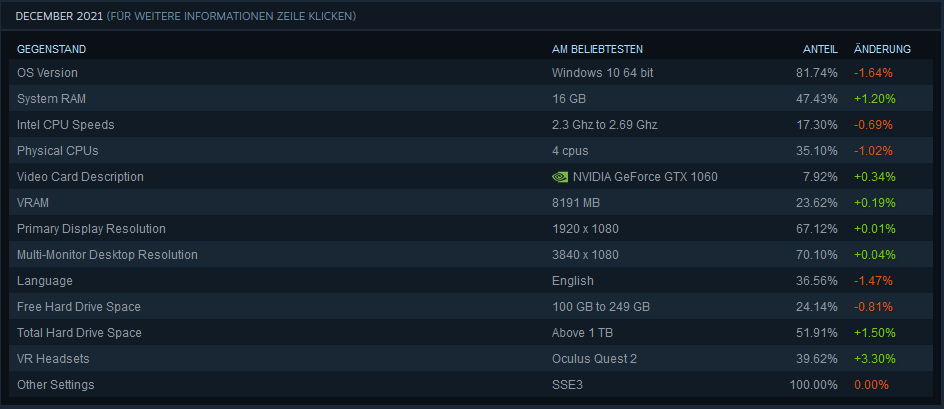Expand Multi-Monitor Desktop Resolution row
The height and width of the screenshot is (409, 944).
pos(471,254)
